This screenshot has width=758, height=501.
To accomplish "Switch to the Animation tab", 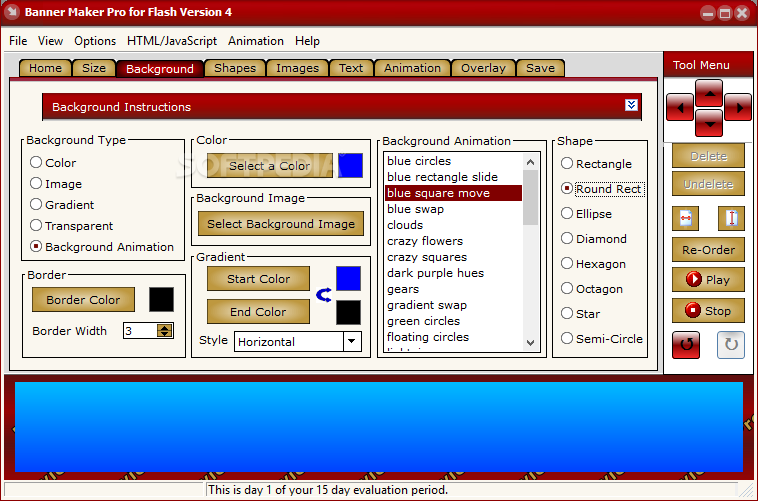I will point(412,68).
